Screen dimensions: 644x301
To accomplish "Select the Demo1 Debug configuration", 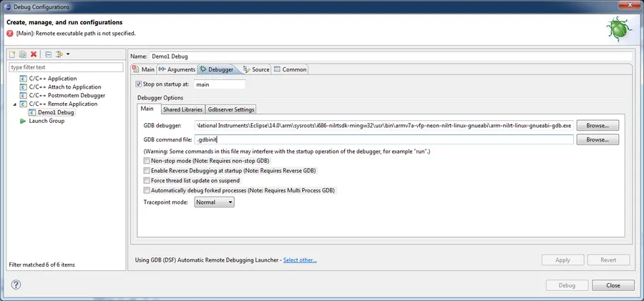I will click(52, 112).
